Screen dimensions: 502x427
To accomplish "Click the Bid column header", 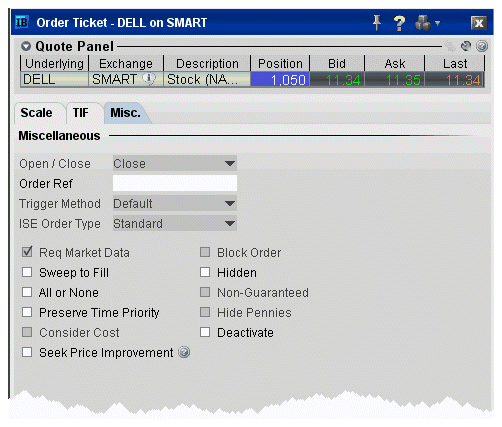I will 337,63.
